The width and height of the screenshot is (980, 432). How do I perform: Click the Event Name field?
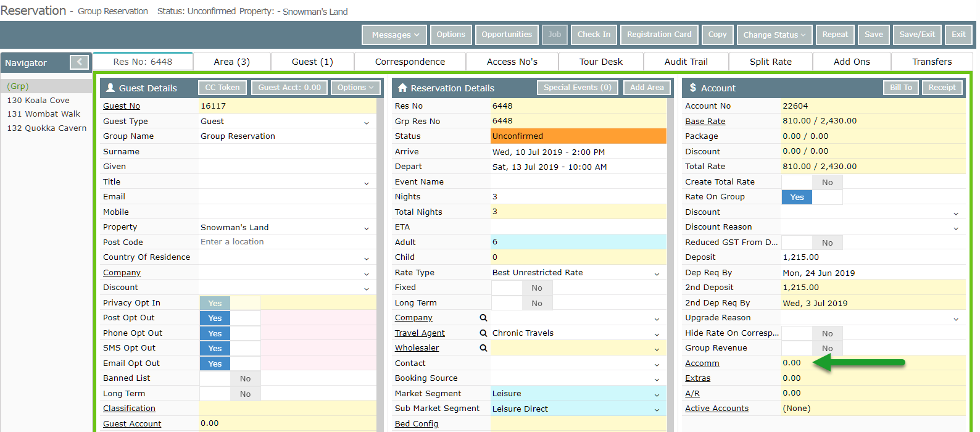579,182
